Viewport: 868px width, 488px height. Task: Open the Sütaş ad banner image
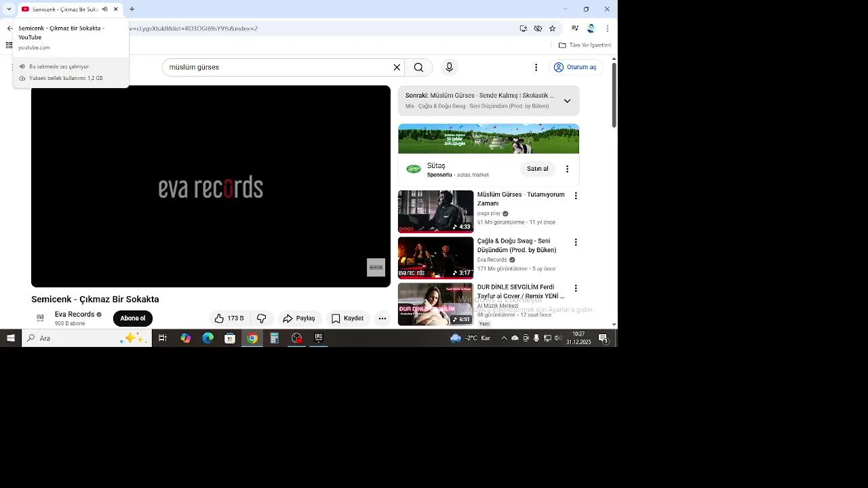coord(488,139)
